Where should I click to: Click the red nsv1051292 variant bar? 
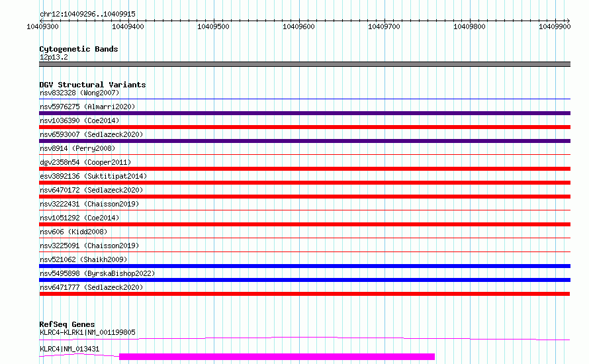[304, 224]
